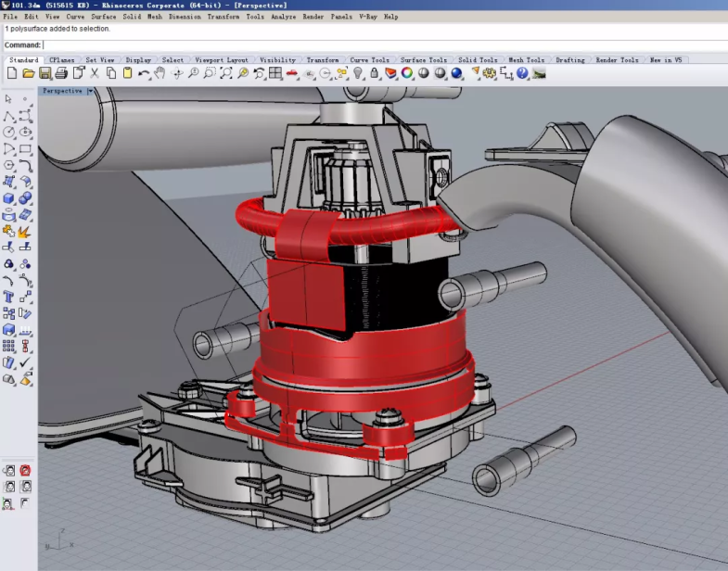Click the Save disk icon
Screen dimensions: 728x571
tap(45, 73)
